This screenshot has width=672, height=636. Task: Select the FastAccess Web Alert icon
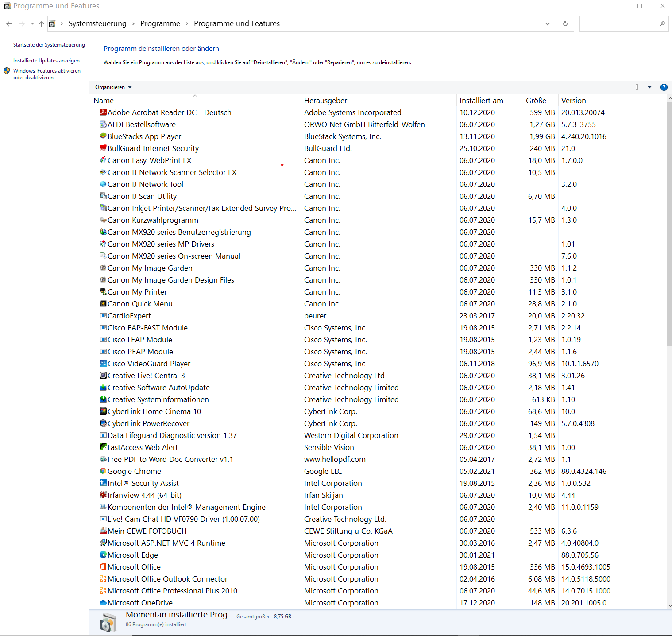click(103, 447)
